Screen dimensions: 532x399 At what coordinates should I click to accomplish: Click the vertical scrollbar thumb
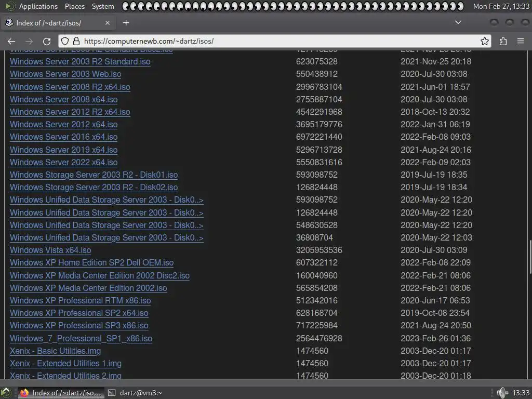tap(529, 257)
